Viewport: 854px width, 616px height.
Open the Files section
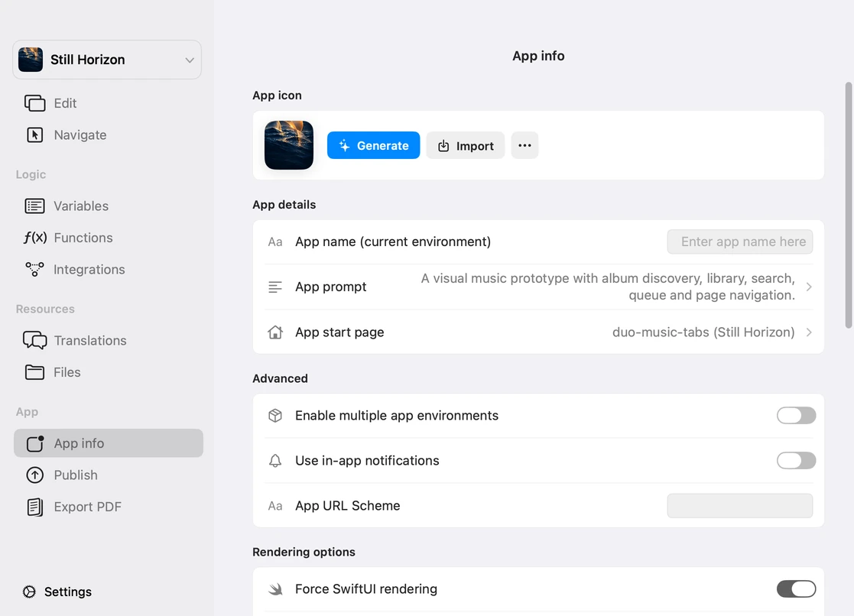click(x=109, y=372)
